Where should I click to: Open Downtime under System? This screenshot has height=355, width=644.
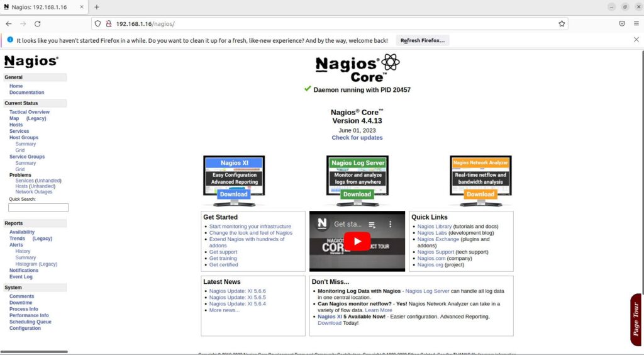tap(21, 302)
